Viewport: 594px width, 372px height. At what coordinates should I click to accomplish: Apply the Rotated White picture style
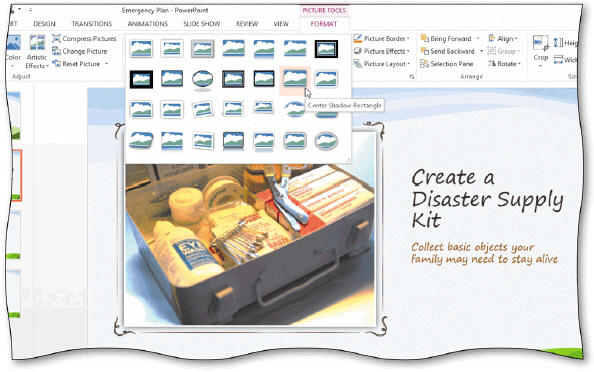coord(203,109)
